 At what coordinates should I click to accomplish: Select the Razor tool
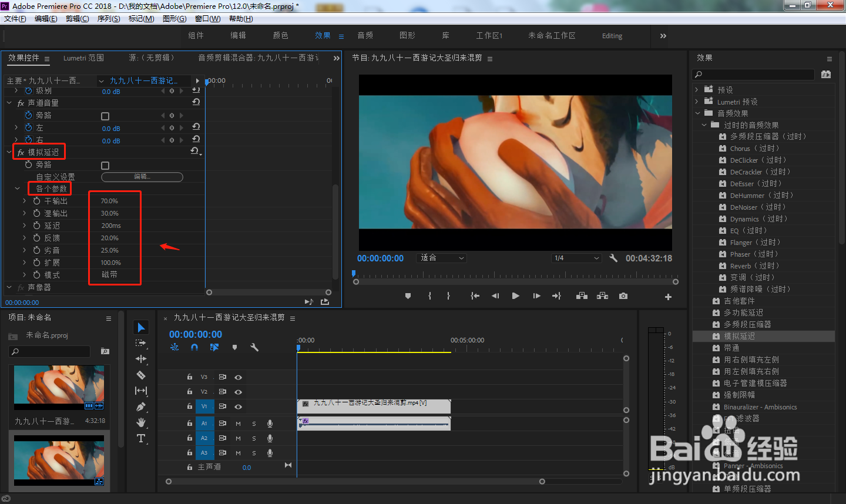[141, 375]
